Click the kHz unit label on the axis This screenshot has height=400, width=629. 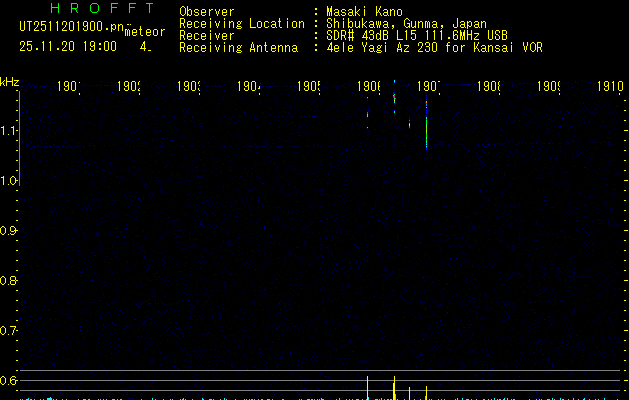point(10,82)
